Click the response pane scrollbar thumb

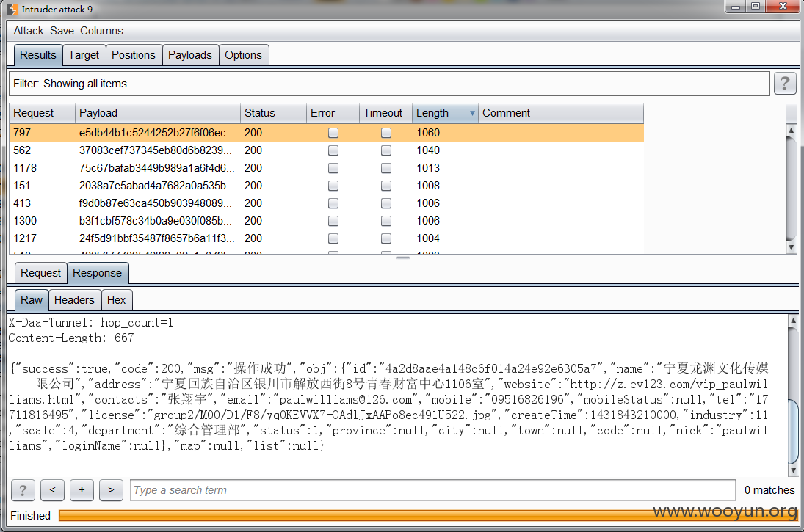[x=793, y=431]
